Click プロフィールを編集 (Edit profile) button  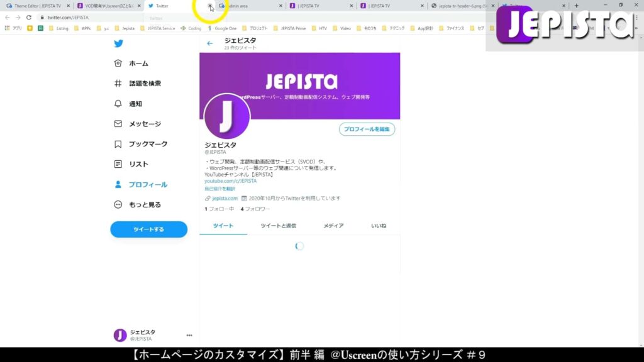click(x=367, y=129)
